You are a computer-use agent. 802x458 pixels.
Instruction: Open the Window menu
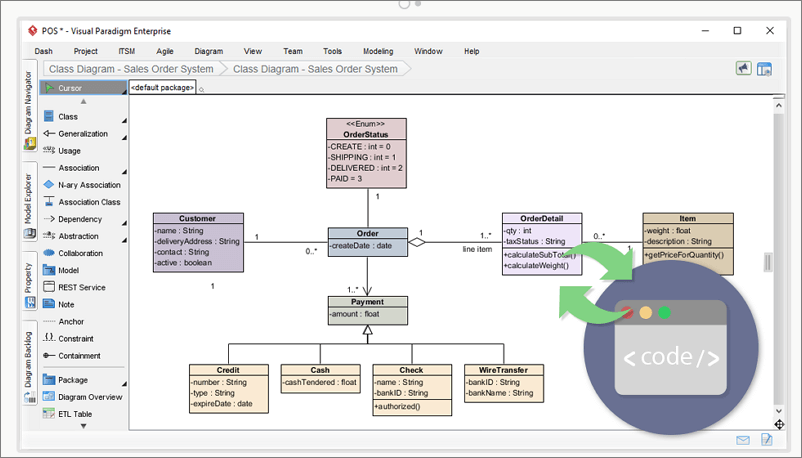[428, 51]
